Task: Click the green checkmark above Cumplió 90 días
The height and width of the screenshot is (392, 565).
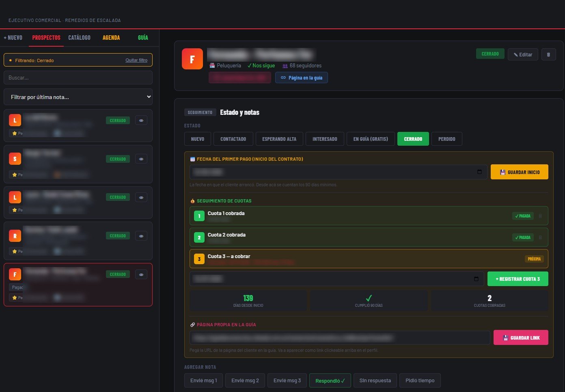Action: 369,298
